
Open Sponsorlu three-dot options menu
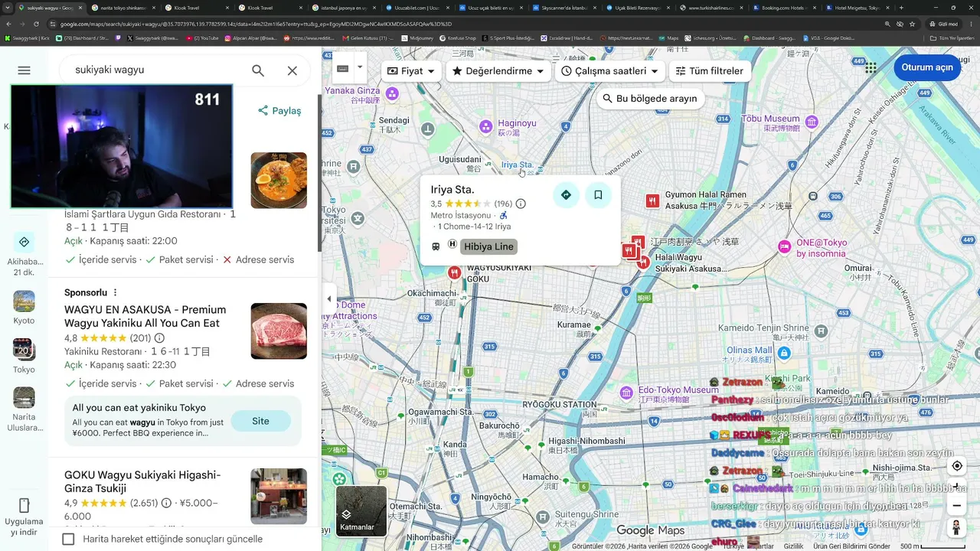click(x=116, y=293)
